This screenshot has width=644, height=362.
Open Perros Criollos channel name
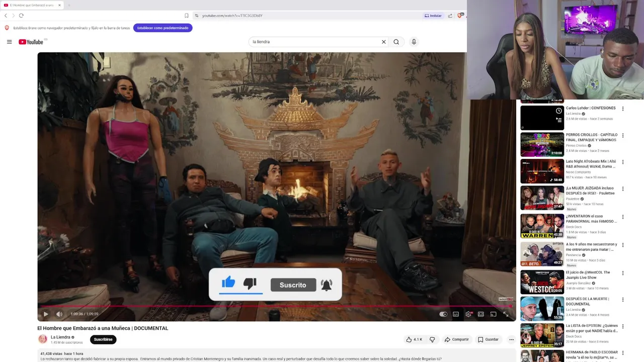tap(576, 146)
